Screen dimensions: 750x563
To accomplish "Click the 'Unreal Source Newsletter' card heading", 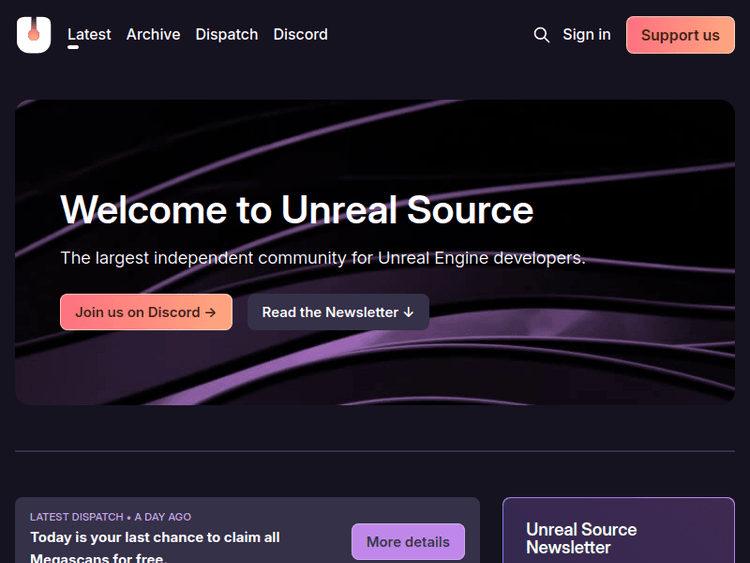I will point(581,538).
